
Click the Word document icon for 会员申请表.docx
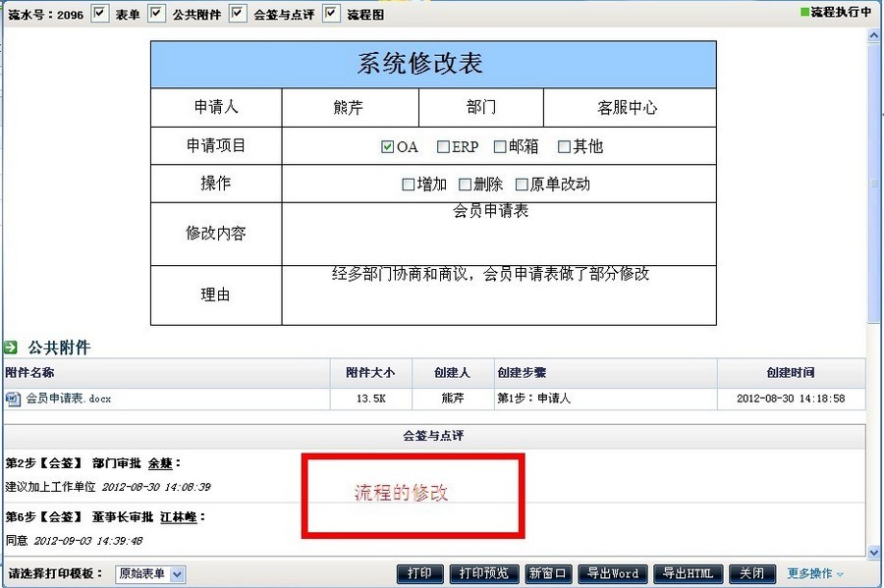click(13, 399)
